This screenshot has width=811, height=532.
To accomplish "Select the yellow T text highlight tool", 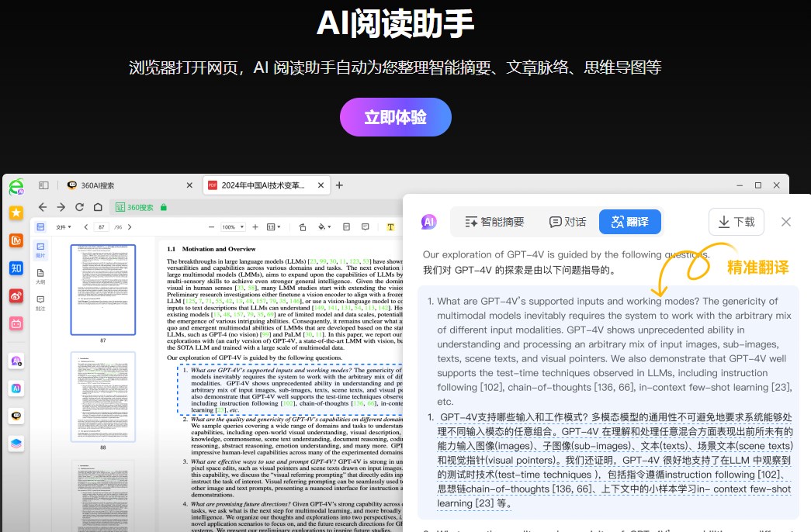I will click(390, 227).
